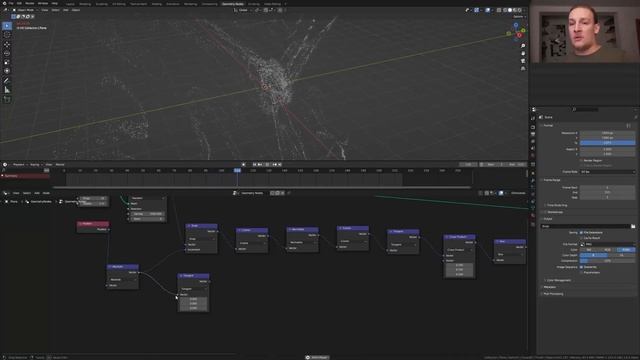Open timeline Marker menu
The height and width of the screenshot is (360, 640).
point(60,164)
